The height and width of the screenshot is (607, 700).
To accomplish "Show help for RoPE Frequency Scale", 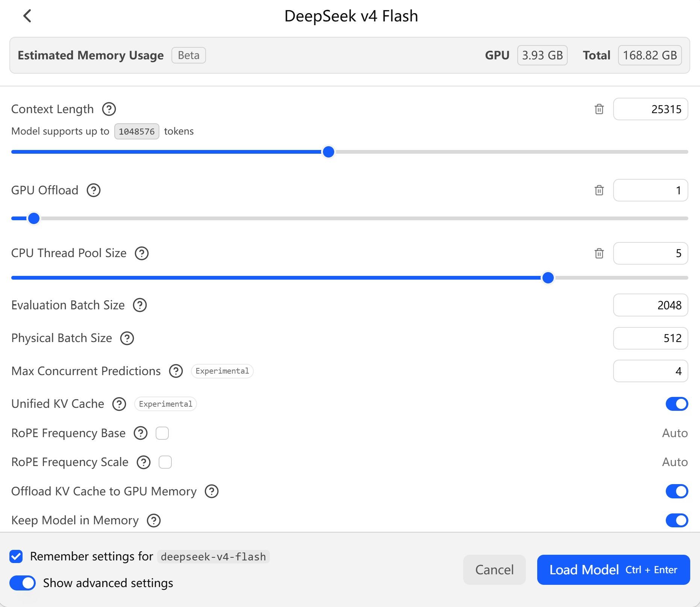I will click(x=144, y=462).
